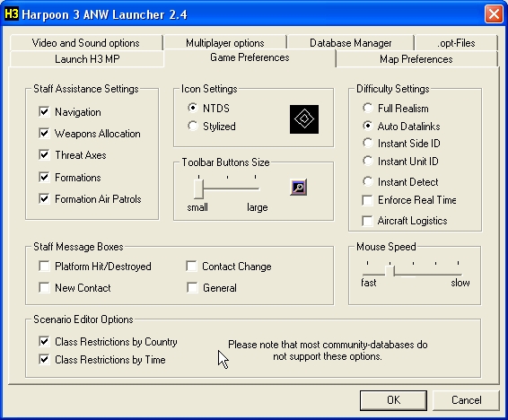Switch to Multiplayer options tab
Viewport: 508px width, 420px height.
click(225, 43)
